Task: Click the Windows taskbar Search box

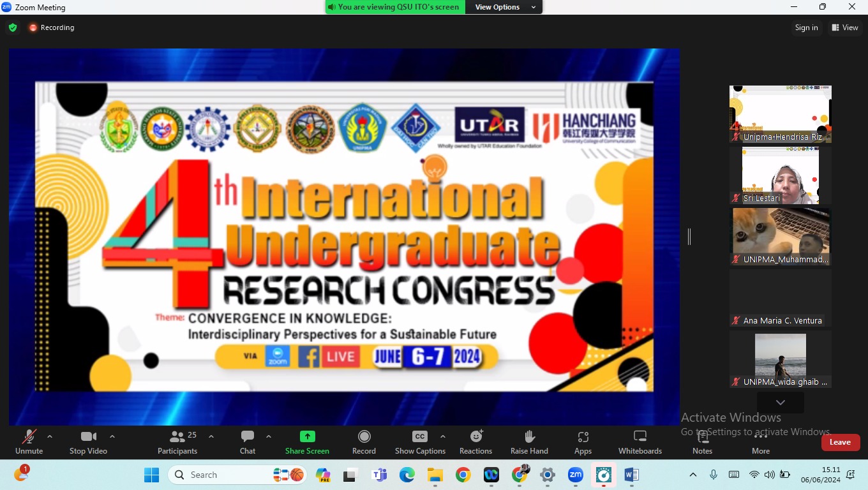Action: coord(237,475)
